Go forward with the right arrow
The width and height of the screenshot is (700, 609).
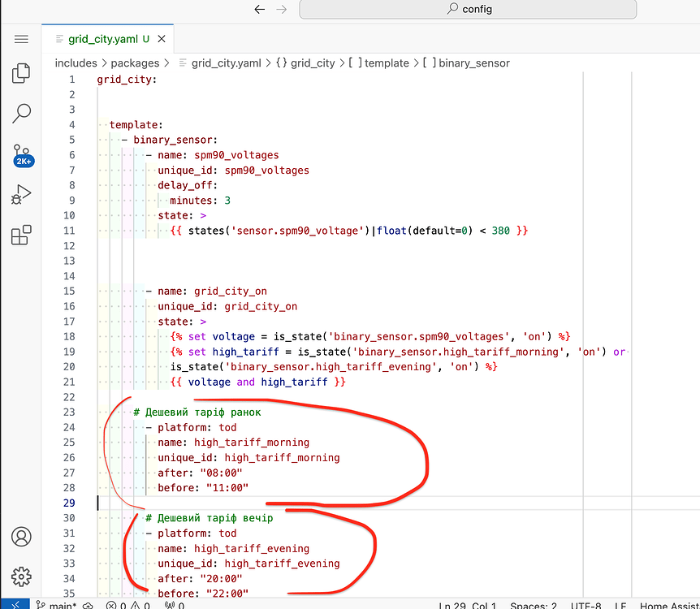coord(281,9)
